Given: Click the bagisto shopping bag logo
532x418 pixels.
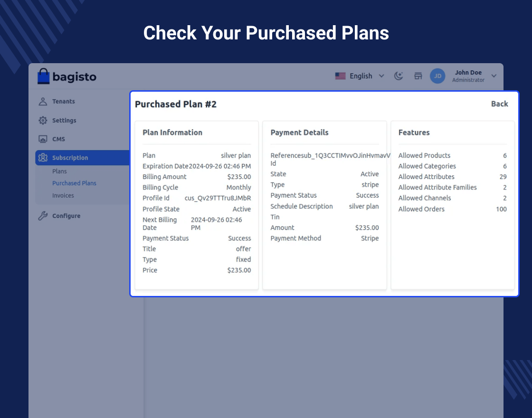Looking at the screenshot, I should 43,76.
